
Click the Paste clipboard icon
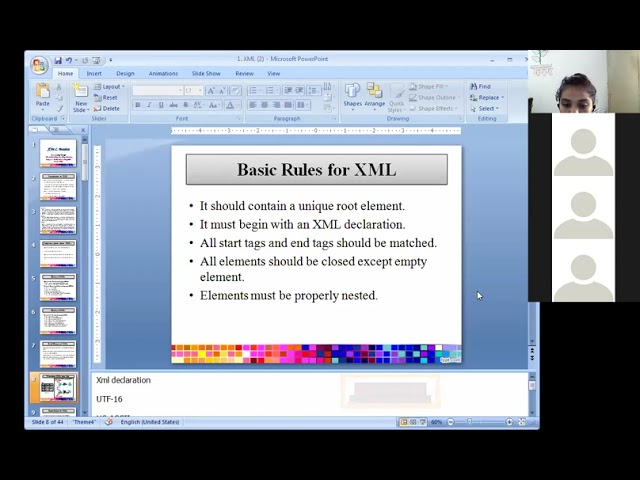click(42, 91)
